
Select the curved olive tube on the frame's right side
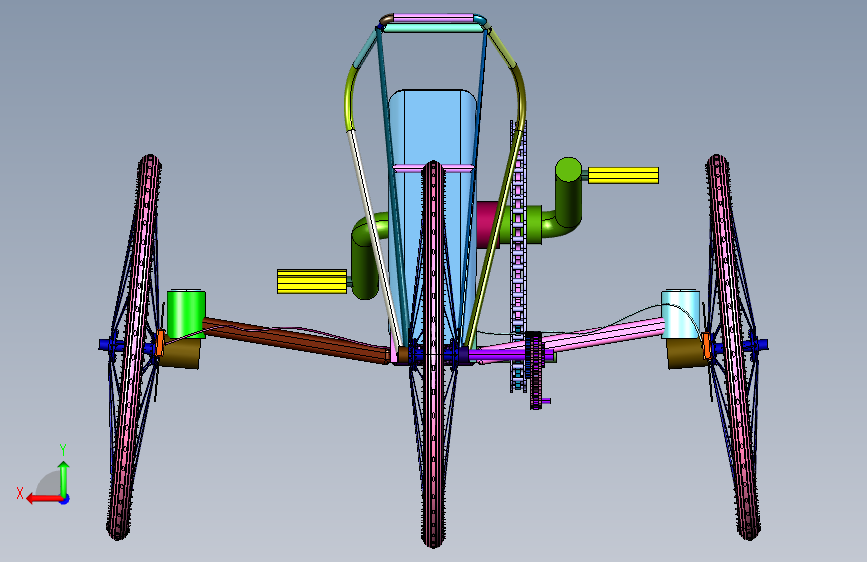click(520, 97)
